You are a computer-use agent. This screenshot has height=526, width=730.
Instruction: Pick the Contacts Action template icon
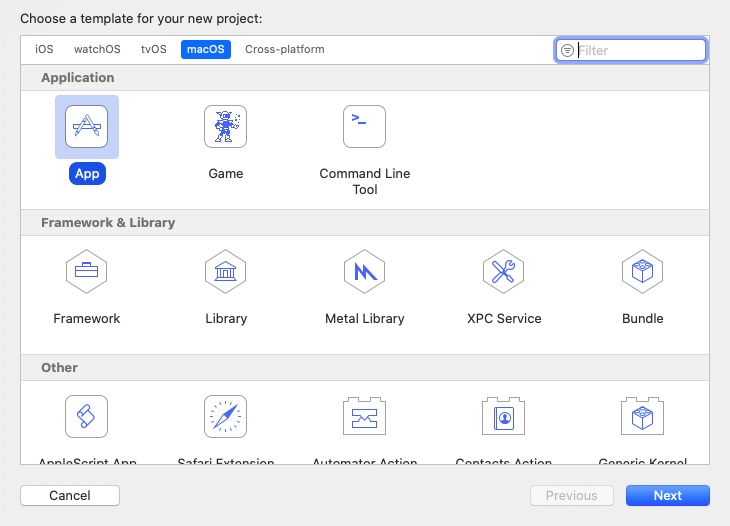click(503, 416)
